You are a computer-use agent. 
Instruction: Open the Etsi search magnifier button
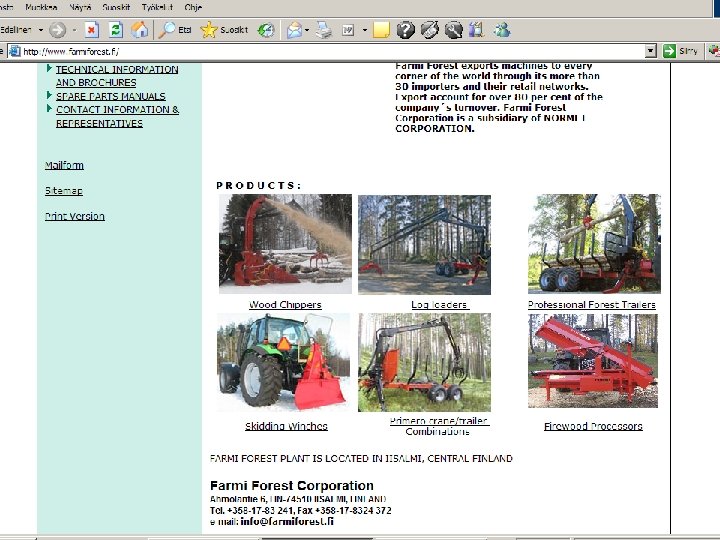[175, 30]
